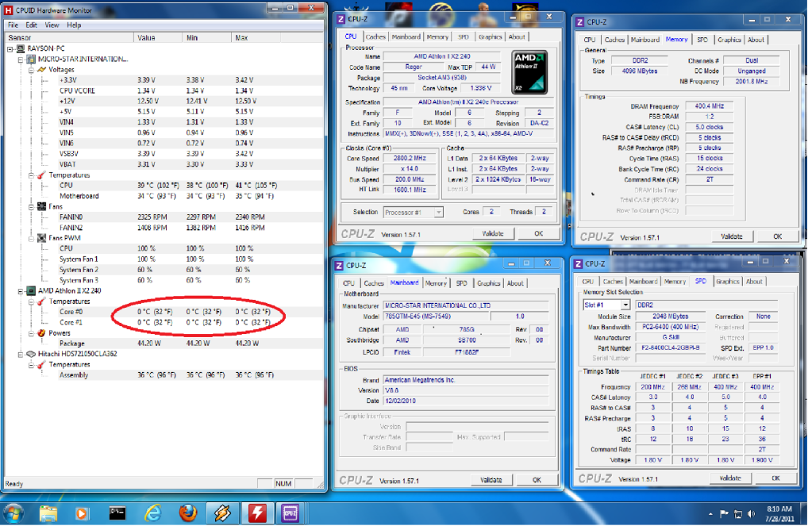The width and height of the screenshot is (812, 526).
Task: Click OK in the Mainboard CPU-Z window
Action: point(537,480)
